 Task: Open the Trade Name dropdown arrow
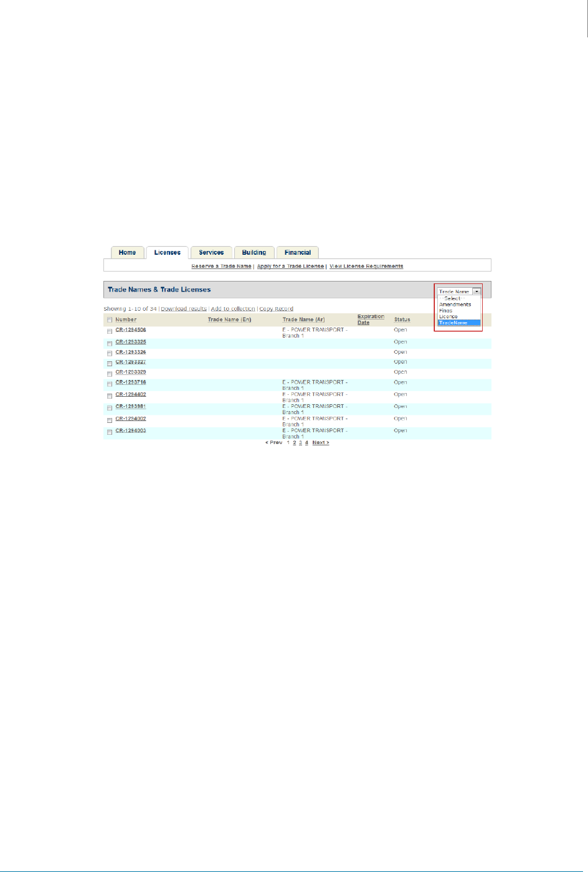pos(477,291)
